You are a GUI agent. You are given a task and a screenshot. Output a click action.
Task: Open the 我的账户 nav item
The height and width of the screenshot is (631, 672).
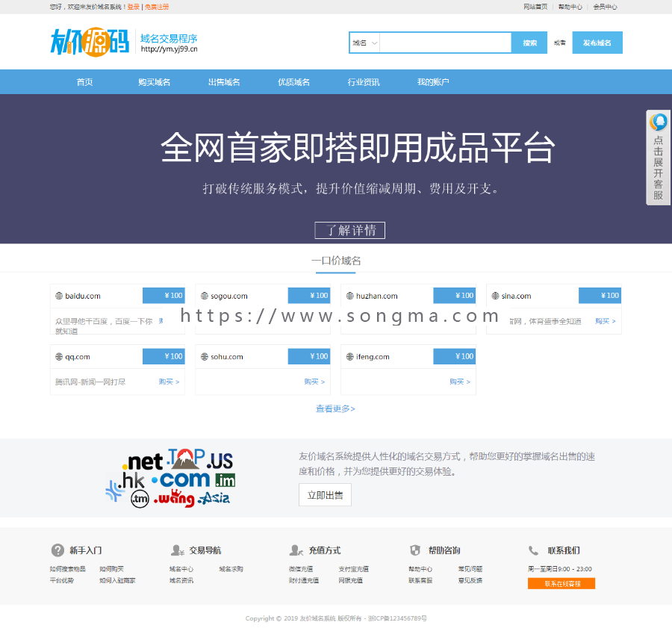coord(433,82)
